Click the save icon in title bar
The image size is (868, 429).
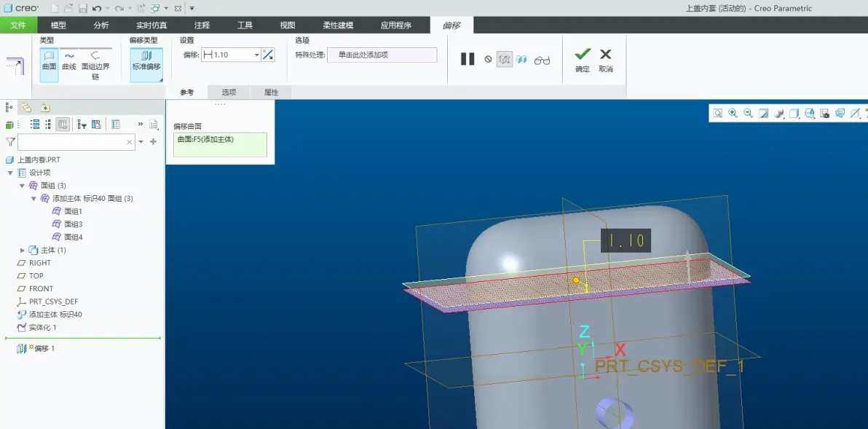click(x=82, y=8)
